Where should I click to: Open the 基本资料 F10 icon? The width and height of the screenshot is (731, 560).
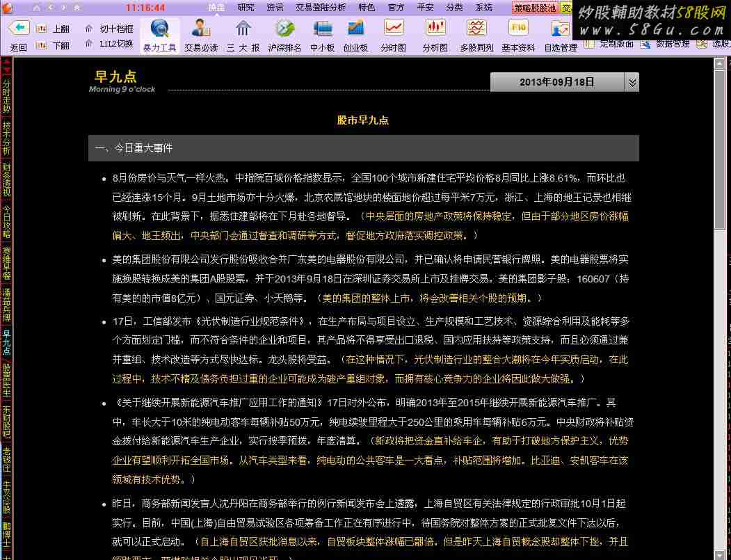click(x=518, y=28)
